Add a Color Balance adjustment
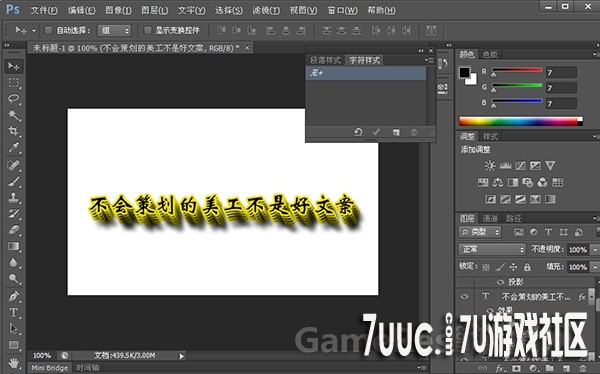This screenshot has height=374, width=600. (x=498, y=182)
